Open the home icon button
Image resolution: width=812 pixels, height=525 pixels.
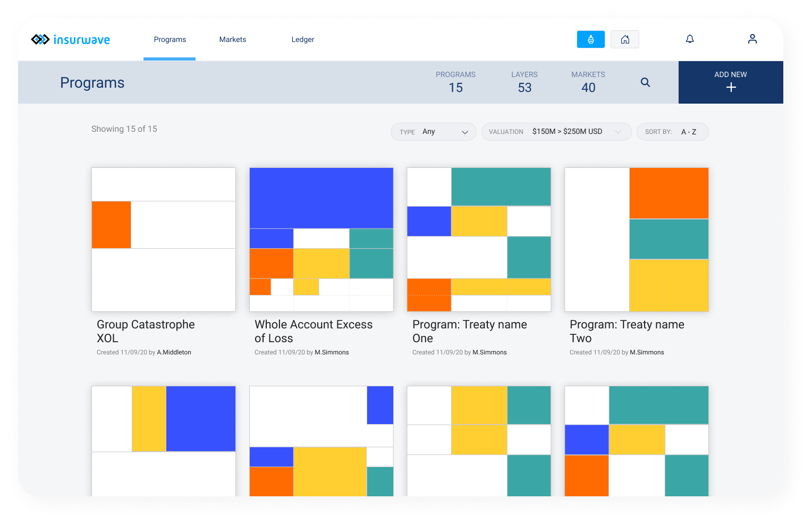(x=625, y=39)
